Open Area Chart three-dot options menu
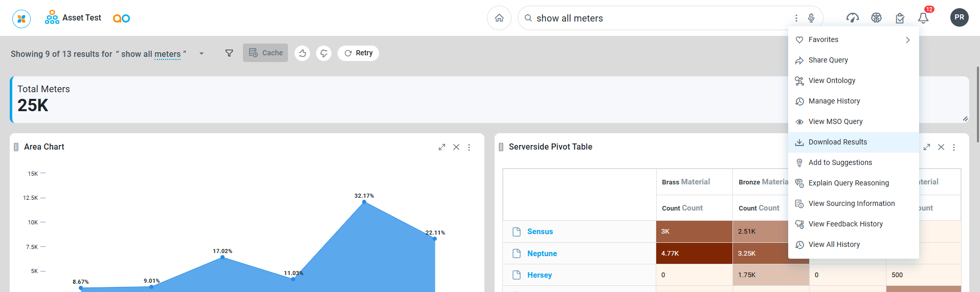The image size is (980, 292). [x=469, y=147]
